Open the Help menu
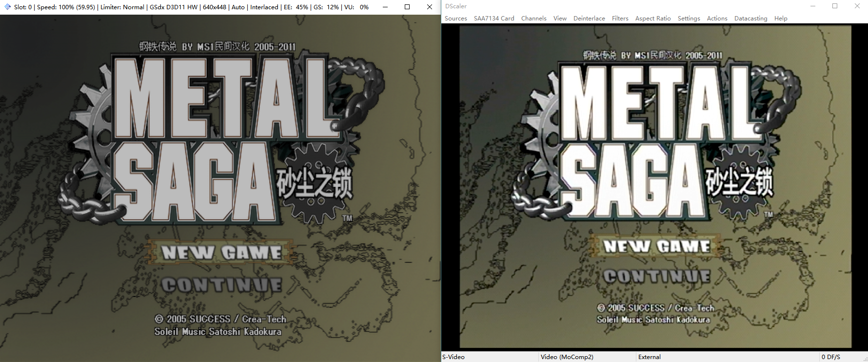The width and height of the screenshot is (868, 362). [x=781, y=19]
